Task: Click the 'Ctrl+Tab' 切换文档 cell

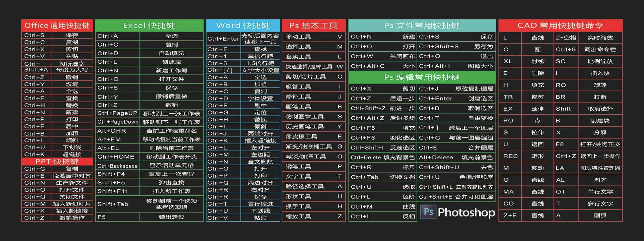Action: (383, 177)
